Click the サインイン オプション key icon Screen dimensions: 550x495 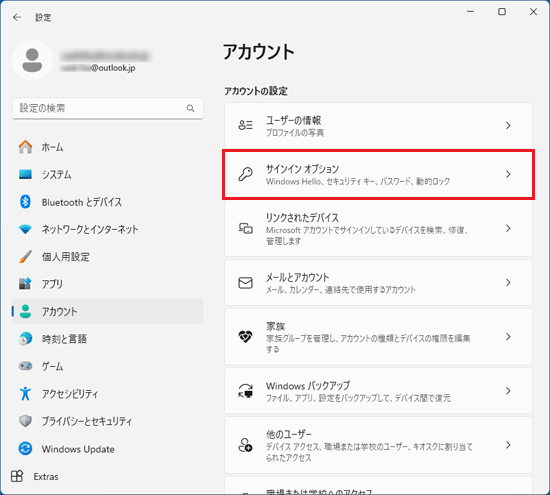click(246, 174)
